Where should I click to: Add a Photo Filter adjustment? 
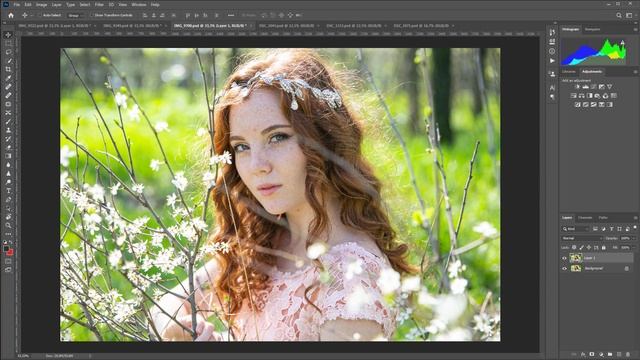click(597, 96)
